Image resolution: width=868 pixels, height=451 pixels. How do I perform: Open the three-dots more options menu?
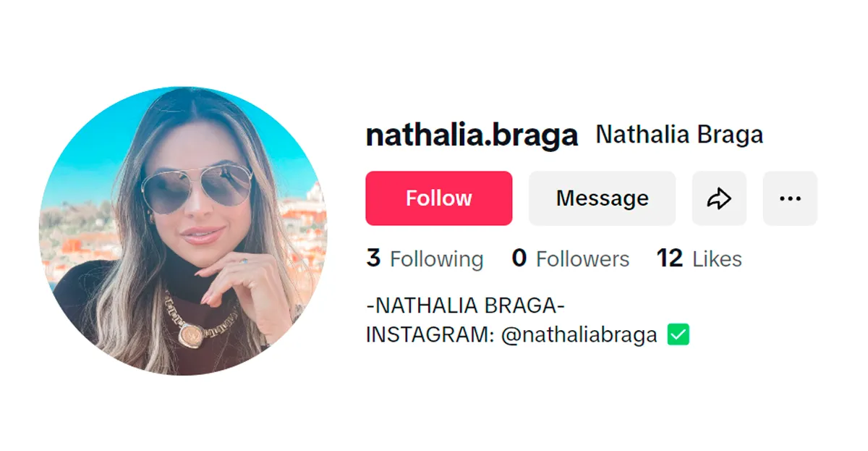(x=790, y=198)
